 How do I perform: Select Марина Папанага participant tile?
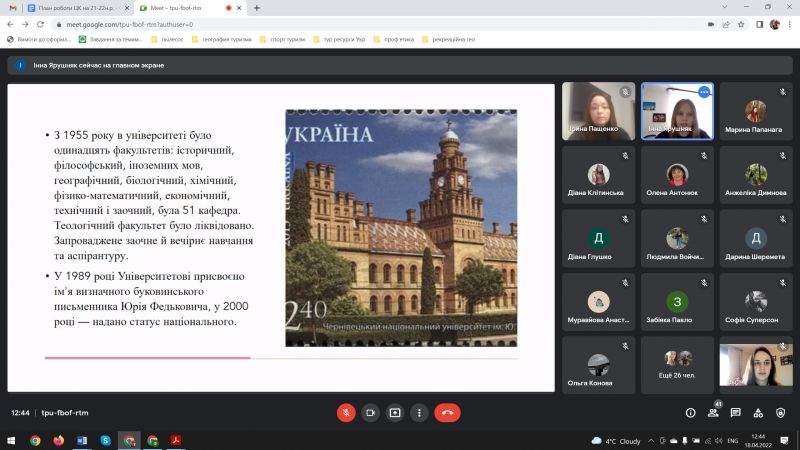[756, 111]
